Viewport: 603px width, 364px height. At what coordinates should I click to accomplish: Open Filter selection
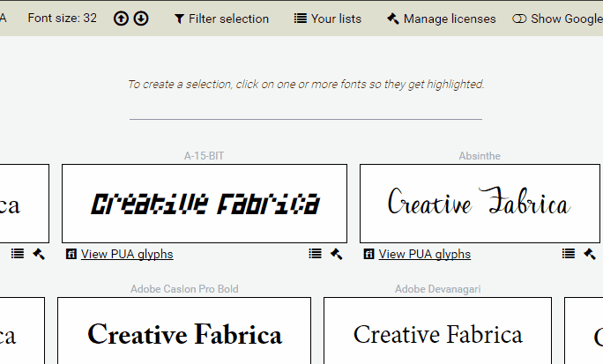221,19
